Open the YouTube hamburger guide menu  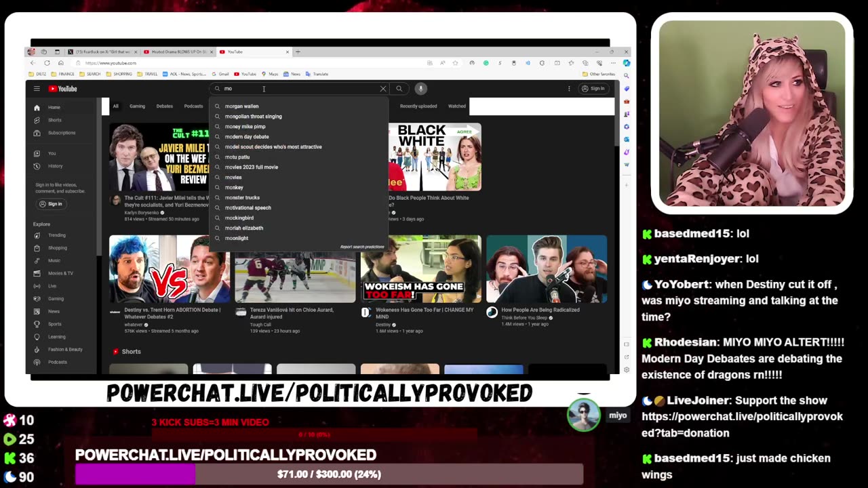37,89
